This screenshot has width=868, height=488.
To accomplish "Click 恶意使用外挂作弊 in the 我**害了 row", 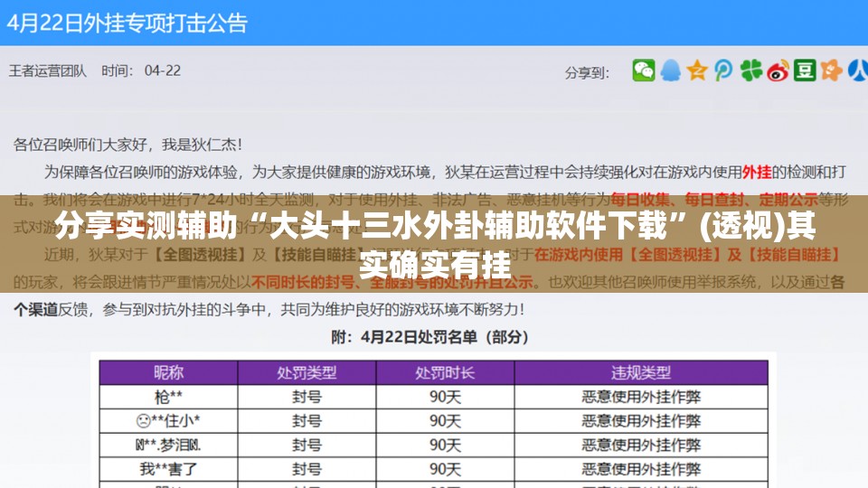I will point(641,469).
